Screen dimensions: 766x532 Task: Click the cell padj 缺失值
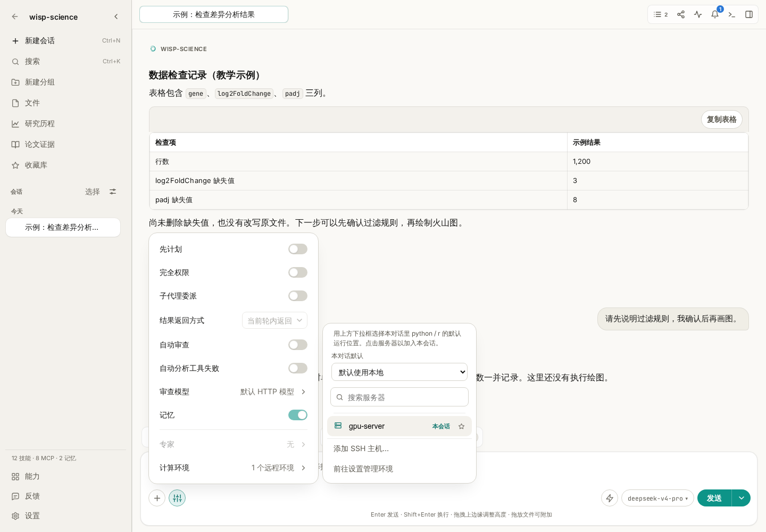click(x=359, y=200)
